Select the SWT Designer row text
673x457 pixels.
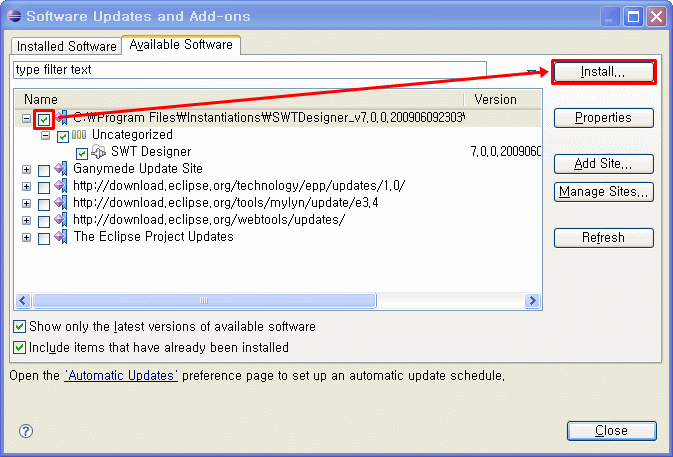pos(151,151)
